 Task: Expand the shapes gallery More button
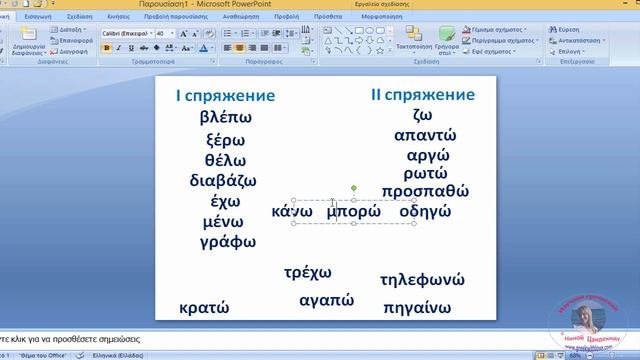(391, 51)
